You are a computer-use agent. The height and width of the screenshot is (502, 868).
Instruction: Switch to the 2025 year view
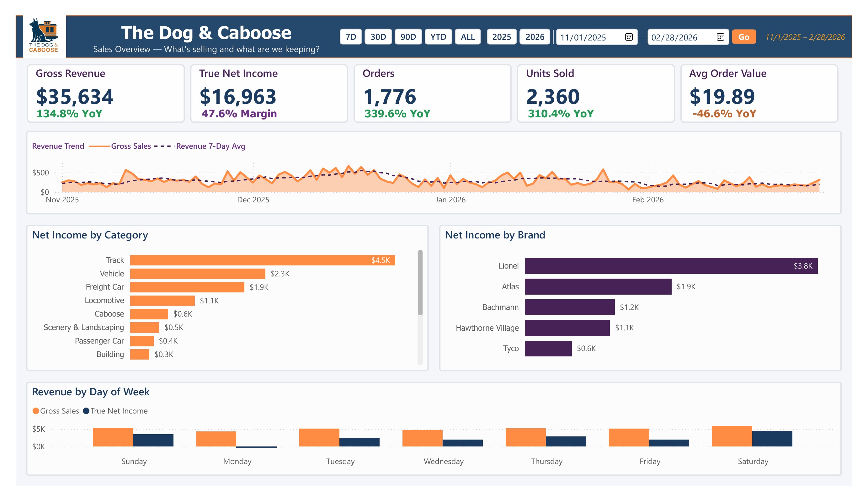(502, 37)
